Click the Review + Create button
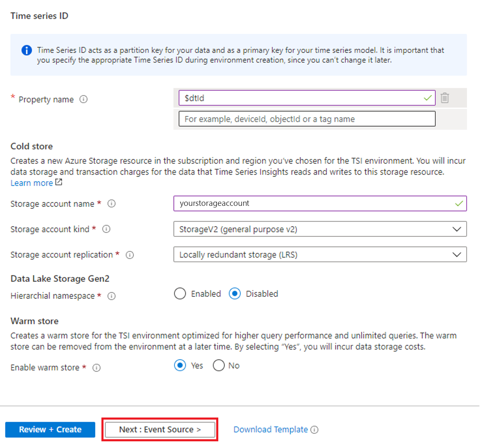Image resolution: width=480 pixels, height=448 pixels. (x=50, y=430)
